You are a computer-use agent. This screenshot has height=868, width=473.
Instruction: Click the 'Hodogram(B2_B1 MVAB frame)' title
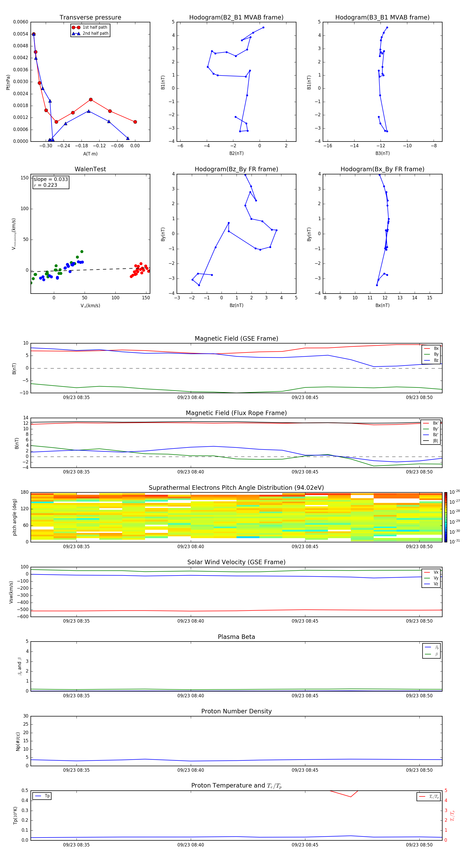click(x=236, y=17)
